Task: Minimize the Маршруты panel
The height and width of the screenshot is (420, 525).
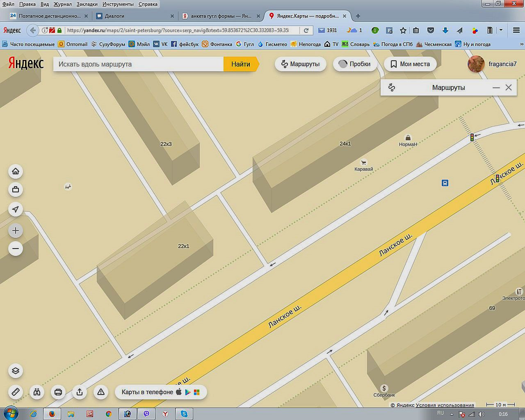Action: point(496,87)
